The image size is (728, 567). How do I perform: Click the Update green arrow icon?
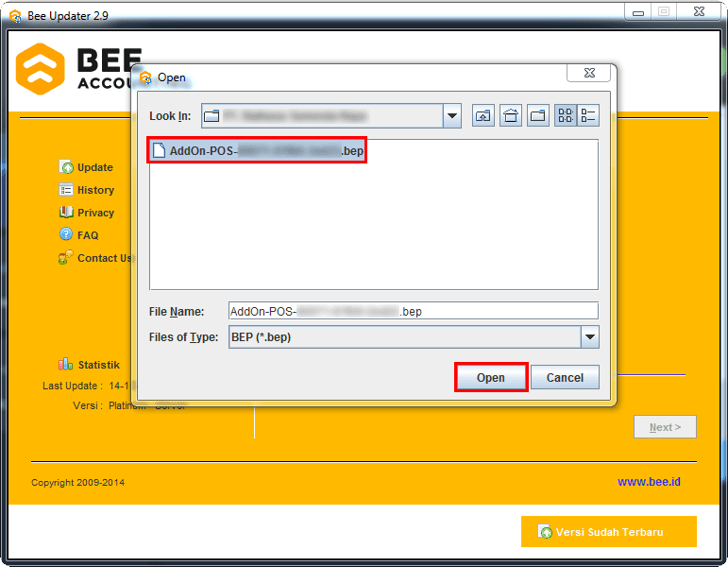point(66,167)
